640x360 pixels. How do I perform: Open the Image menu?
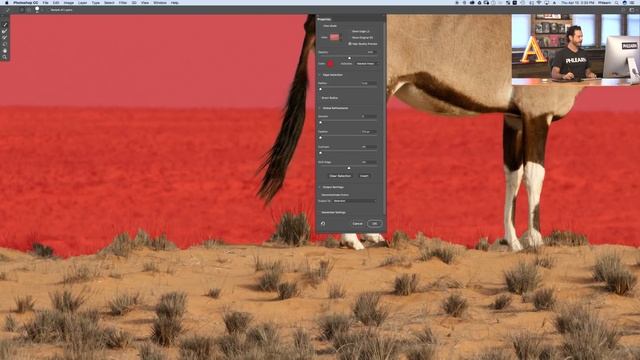point(69,2)
